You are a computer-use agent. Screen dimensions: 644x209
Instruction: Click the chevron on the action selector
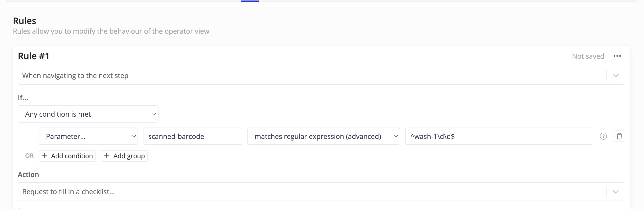click(616, 191)
